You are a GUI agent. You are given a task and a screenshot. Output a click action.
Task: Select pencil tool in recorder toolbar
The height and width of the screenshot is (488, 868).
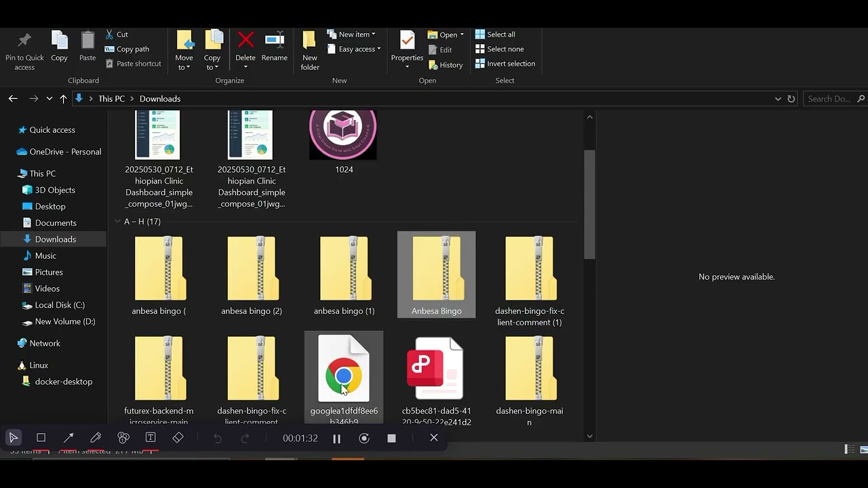pos(96,438)
